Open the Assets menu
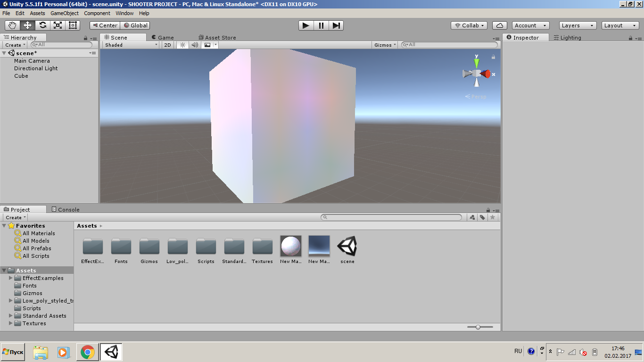Viewport: 644px width, 362px height. click(38, 13)
